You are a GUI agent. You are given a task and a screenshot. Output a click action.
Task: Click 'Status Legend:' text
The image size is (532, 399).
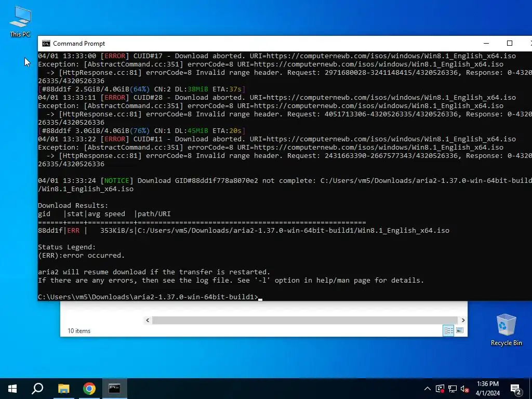tap(67, 247)
